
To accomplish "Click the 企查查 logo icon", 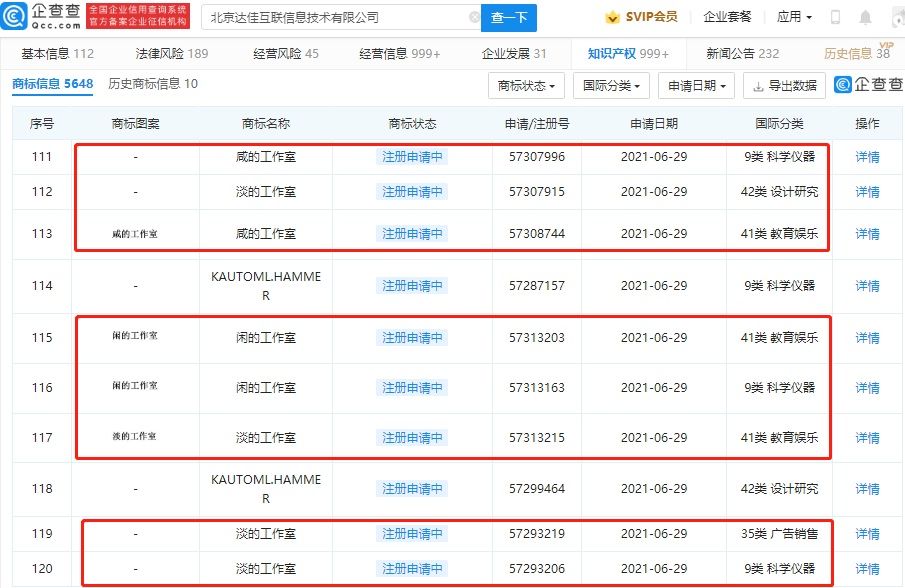I will 14,16.
